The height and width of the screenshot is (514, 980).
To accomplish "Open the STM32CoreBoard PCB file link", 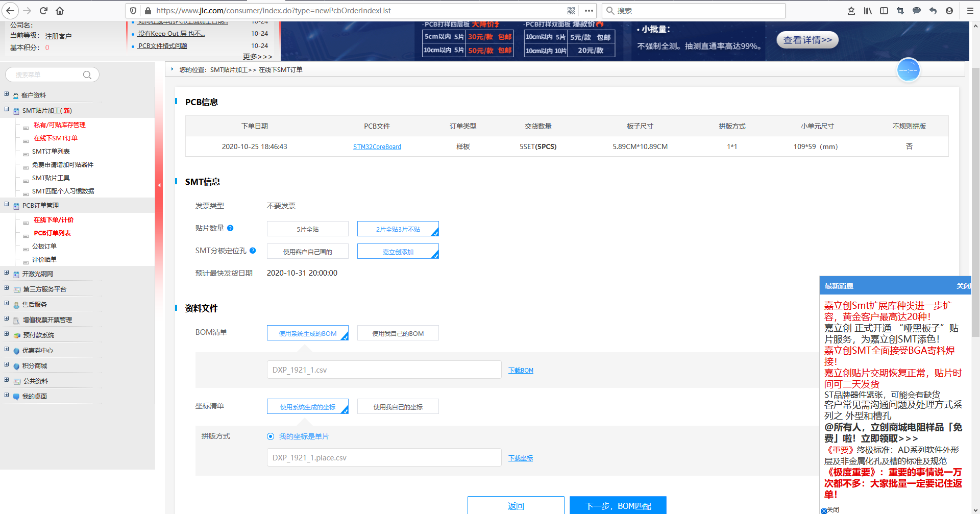I will point(377,146).
